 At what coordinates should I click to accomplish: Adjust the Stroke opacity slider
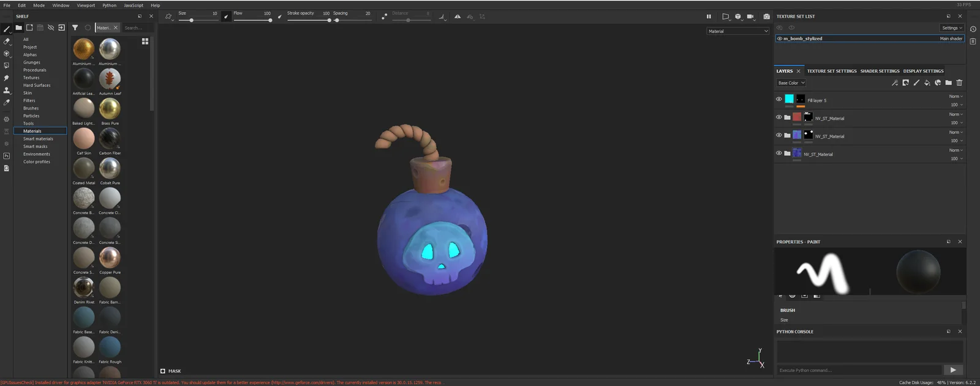309,20
